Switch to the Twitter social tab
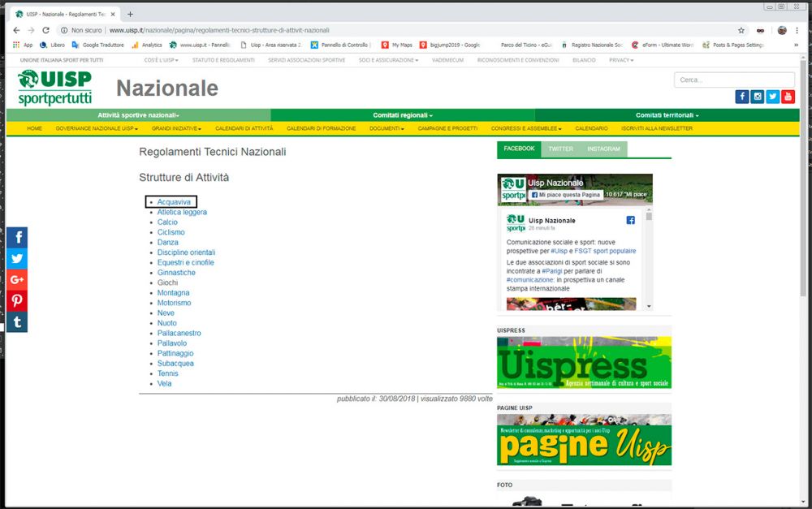812x509 pixels. (x=561, y=149)
